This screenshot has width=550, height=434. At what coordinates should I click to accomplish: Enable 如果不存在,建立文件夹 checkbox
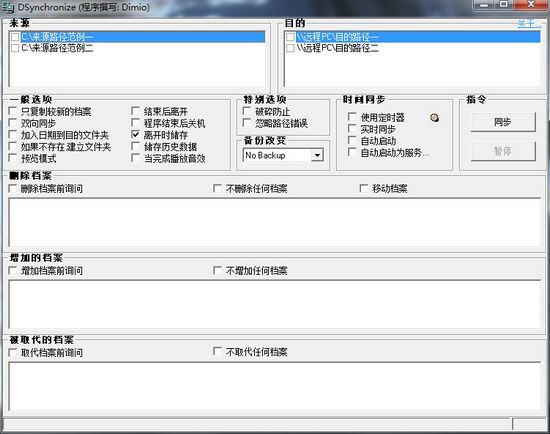click(13, 146)
